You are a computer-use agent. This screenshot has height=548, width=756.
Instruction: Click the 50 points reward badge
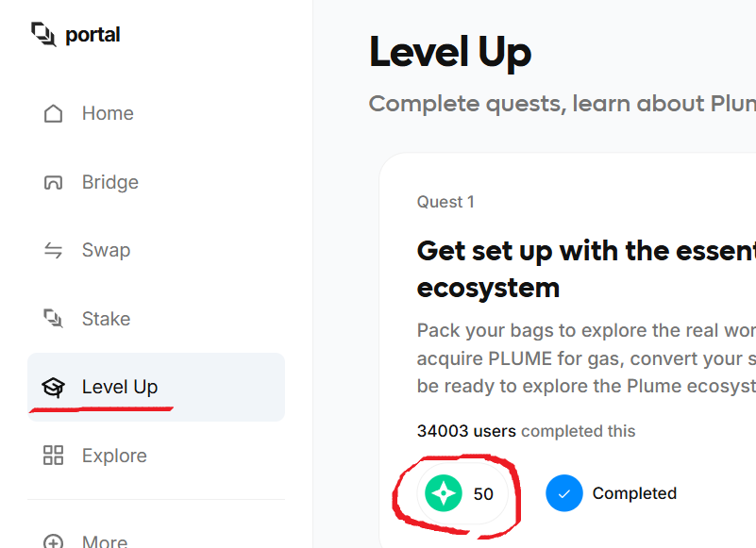pyautogui.click(x=462, y=493)
